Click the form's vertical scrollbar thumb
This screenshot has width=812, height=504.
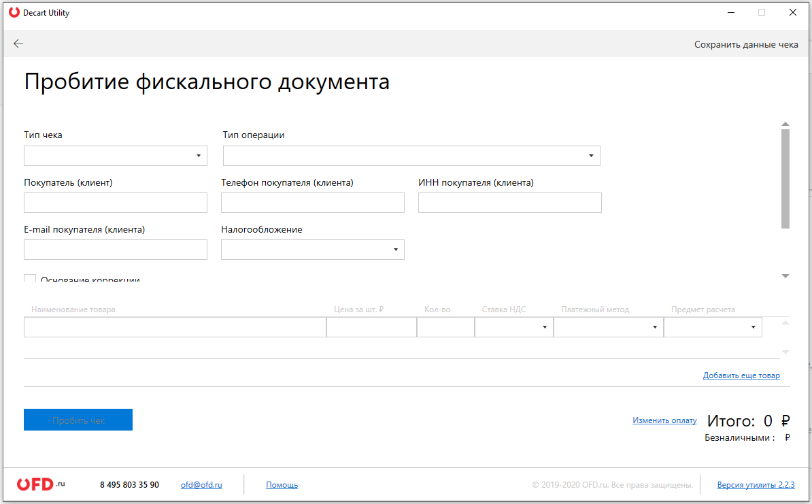(x=785, y=179)
